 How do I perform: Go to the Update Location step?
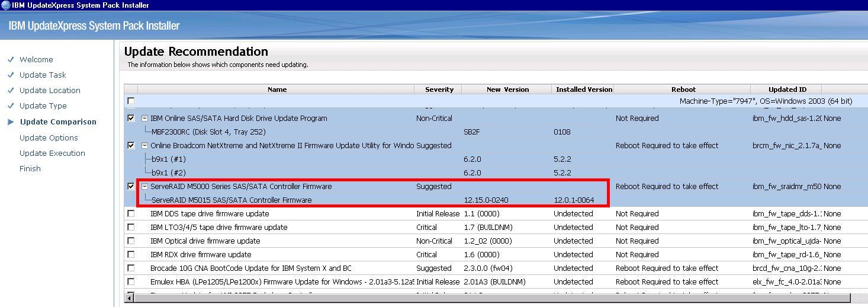click(50, 90)
